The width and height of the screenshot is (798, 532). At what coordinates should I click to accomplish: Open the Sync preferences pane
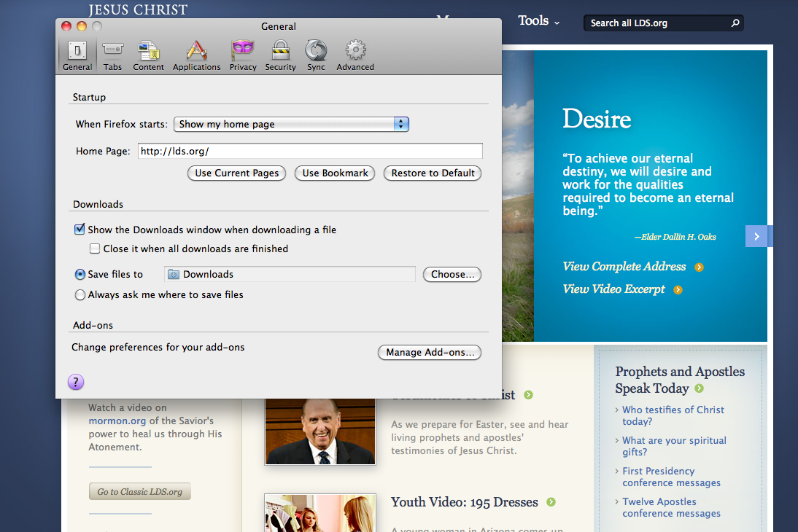[x=316, y=55]
